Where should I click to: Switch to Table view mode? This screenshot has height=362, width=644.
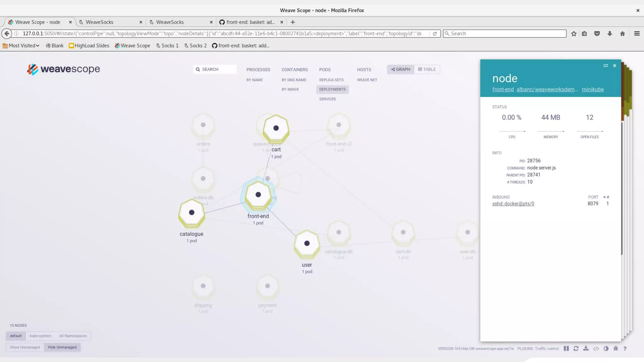click(x=427, y=69)
